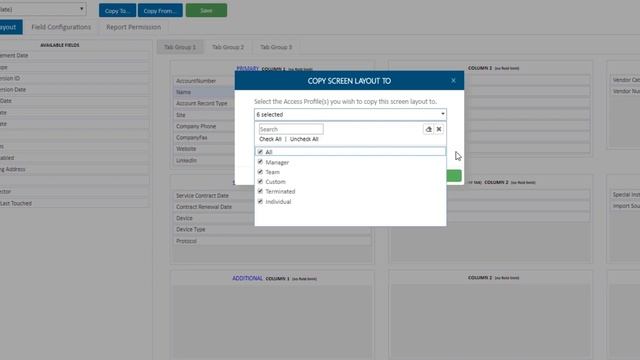640x360 pixels.
Task: Select the Contract Renewal Date field
Action: (x=214, y=207)
